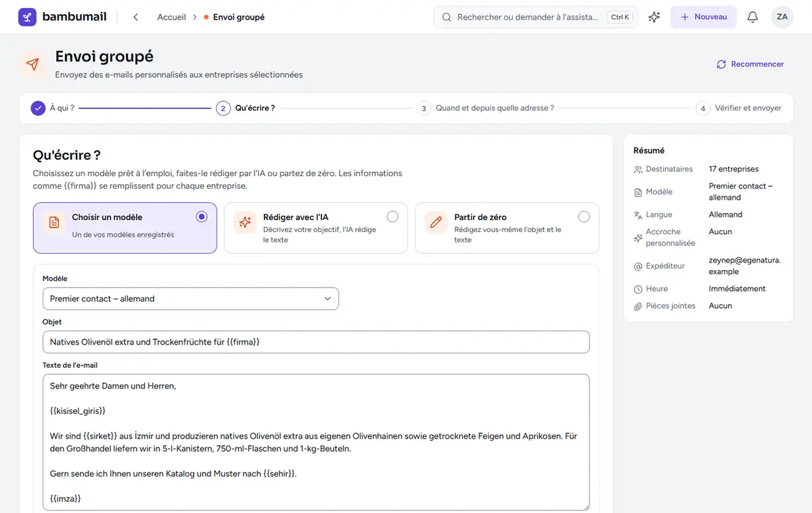Click the document icon in Choisir un modèle card

coord(54,222)
